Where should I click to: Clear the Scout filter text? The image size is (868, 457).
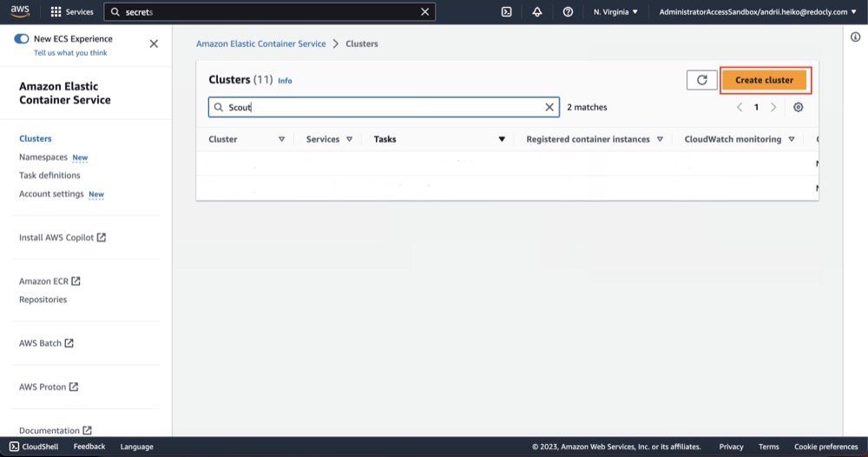coord(549,107)
